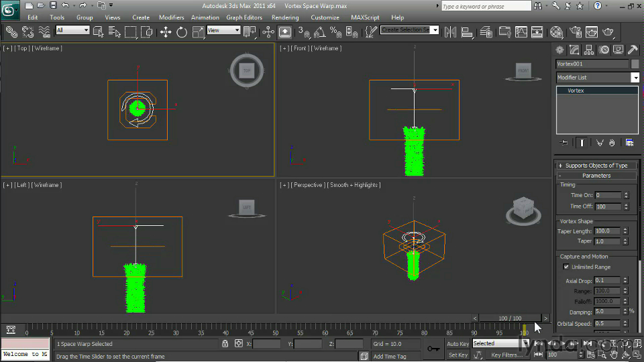Image resolution: width=644 pixels, height=362 pixels.
Task: Collapse the Parameters rollout
Action: [x=597, y=176]
